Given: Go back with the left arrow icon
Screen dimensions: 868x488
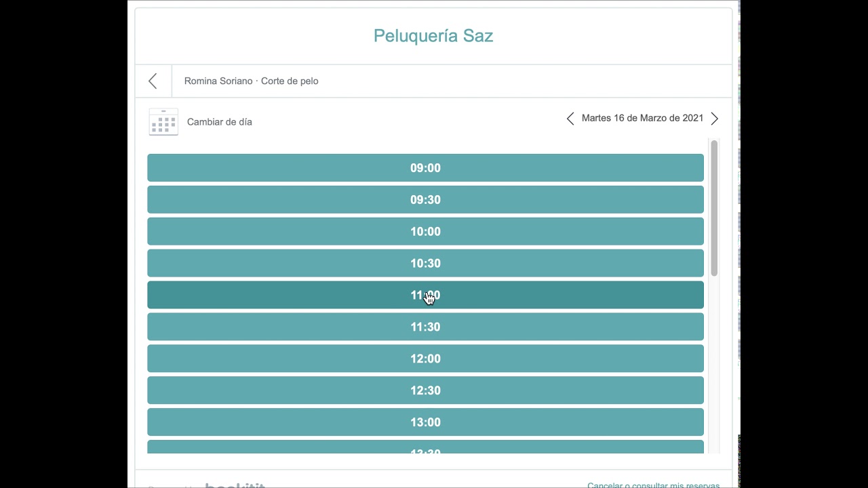Looking at the screenshot, I should (x=153, y=81).
